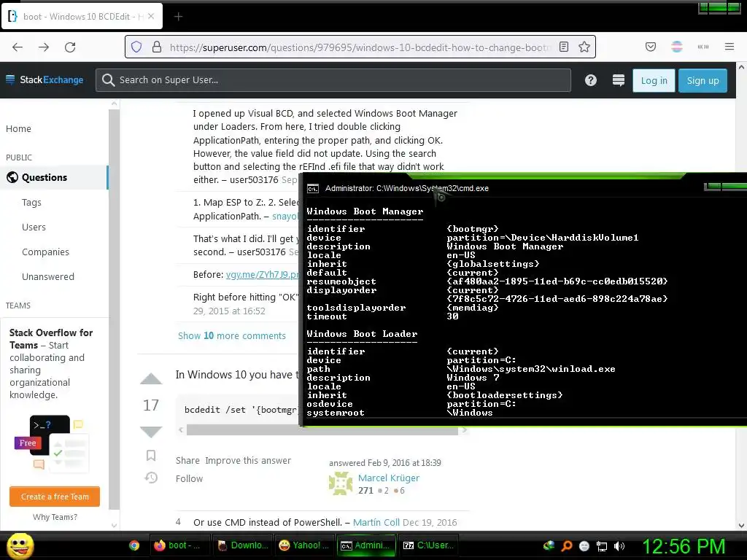Switch to the Firefox boot taskbar button

179,545
